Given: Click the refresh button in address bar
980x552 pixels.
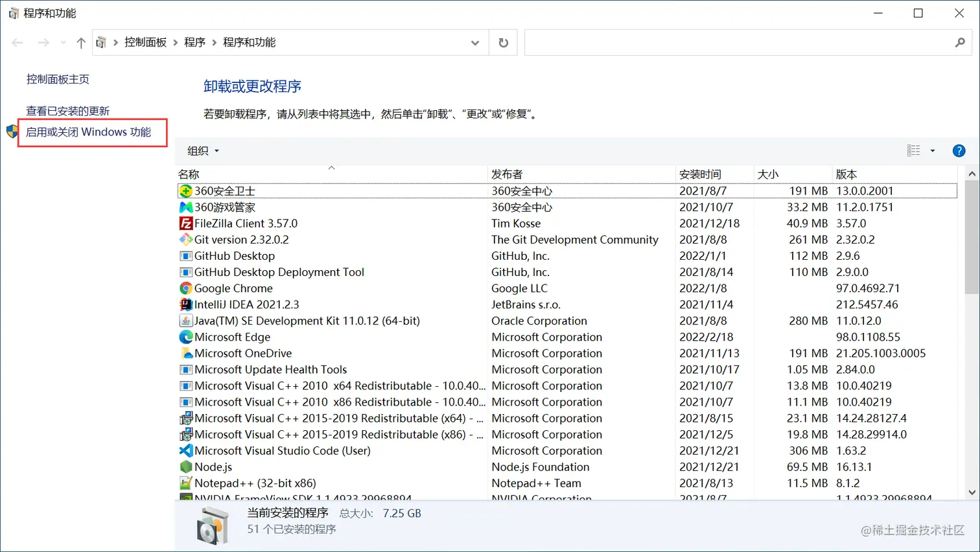Looking at the screenshot, I should coord(503,43).
